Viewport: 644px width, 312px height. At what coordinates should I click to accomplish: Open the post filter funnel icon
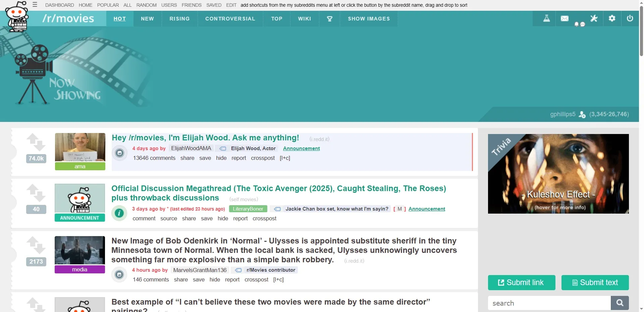point(330,19)
